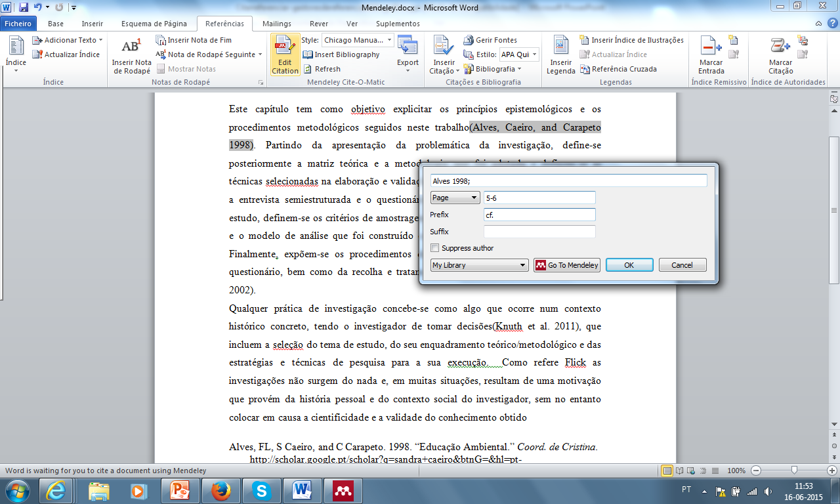This screenshot has width=840, height=504.
Task: Switch to Full Screen Reading view
Action: [x=679, y=471]
